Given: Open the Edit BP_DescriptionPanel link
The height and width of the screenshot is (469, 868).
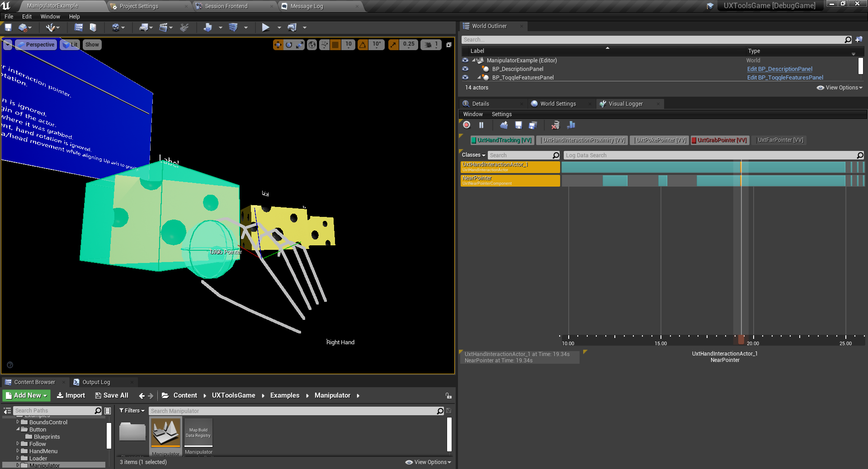Looking at the screenshot, I should (x=779, y=69).
